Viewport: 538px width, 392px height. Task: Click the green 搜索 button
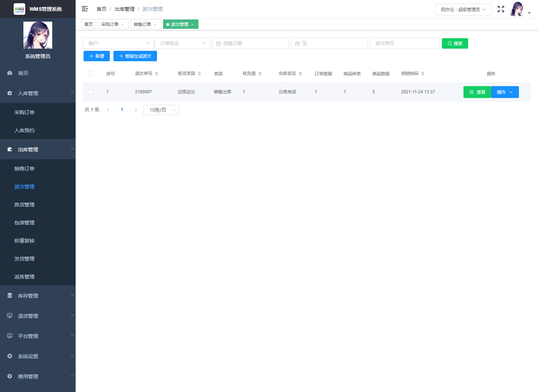coord(455,43)
